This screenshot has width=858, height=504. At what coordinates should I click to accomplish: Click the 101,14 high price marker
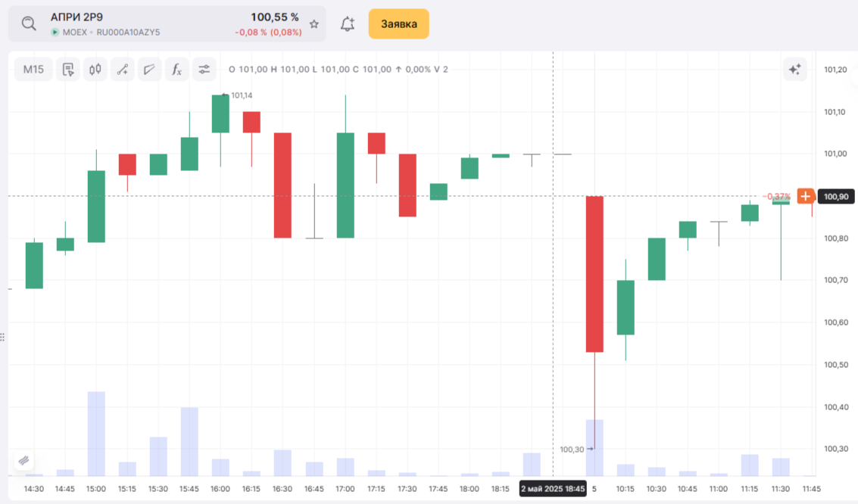pos(242,95)
